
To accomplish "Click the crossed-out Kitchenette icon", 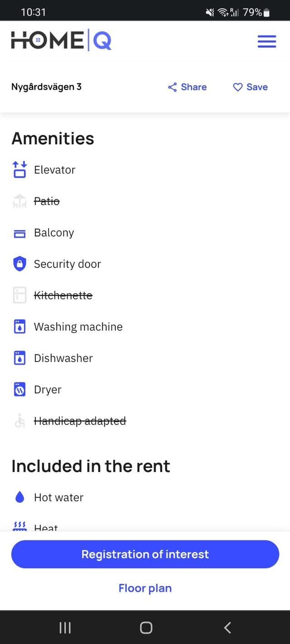I will pos(19,295).
